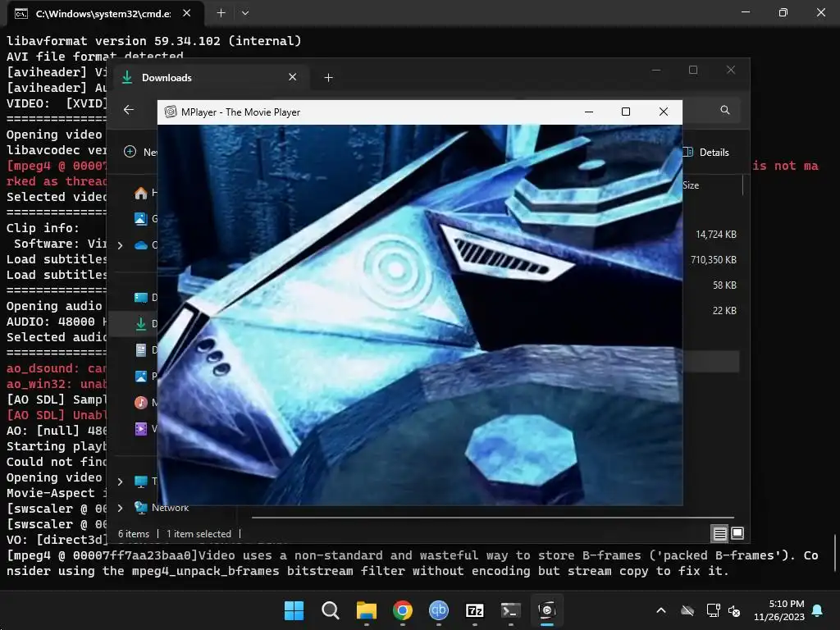Screen dimensions: 840x630
Task: Open Gallery in Explorer sidebar
Action: click(141, 218)
